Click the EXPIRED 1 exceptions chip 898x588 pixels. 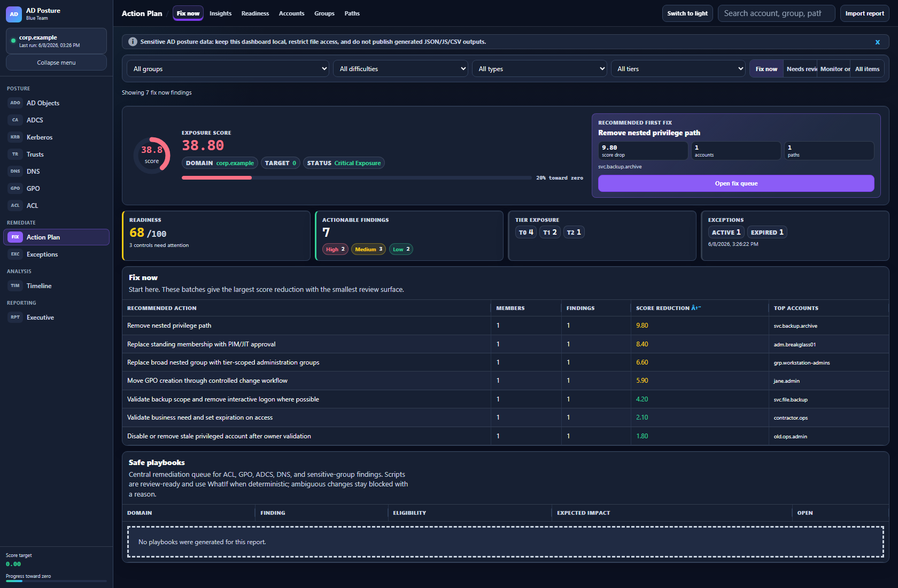767,232
